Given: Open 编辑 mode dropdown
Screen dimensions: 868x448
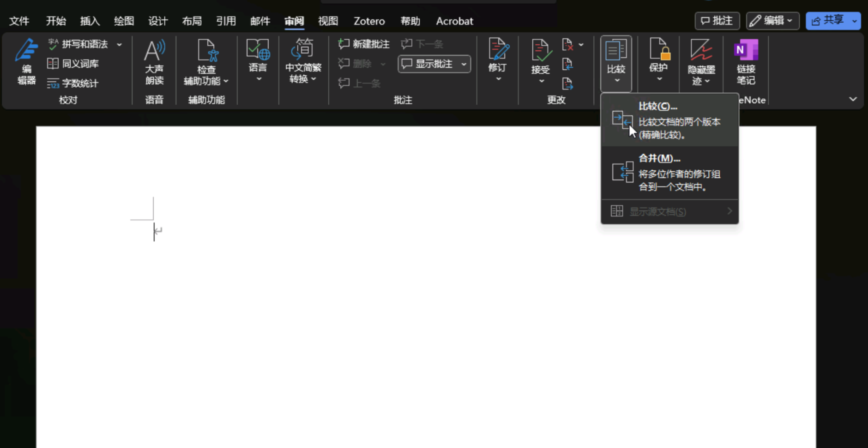Looking at the screenshot, I should click(x=772, y=21).
